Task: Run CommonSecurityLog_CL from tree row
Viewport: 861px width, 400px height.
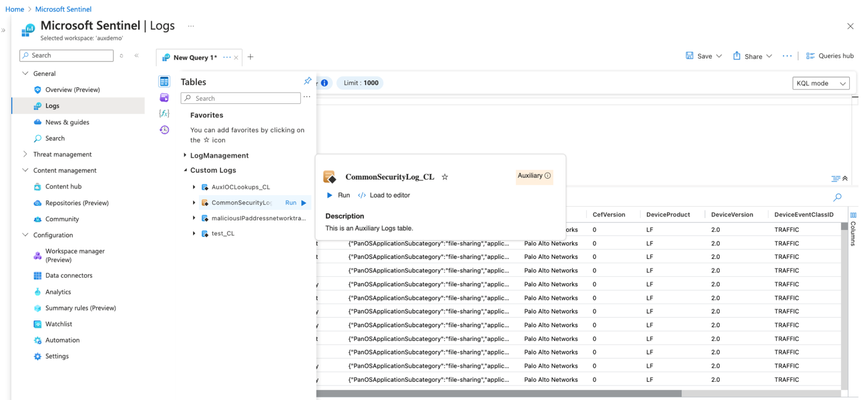Action: click(296, 203)
